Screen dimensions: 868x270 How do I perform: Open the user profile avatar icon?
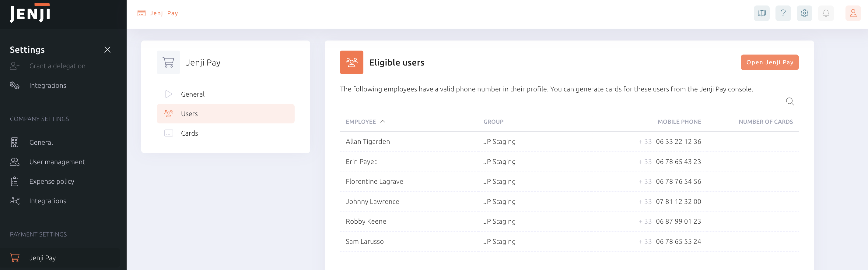(x=852, y=13)
